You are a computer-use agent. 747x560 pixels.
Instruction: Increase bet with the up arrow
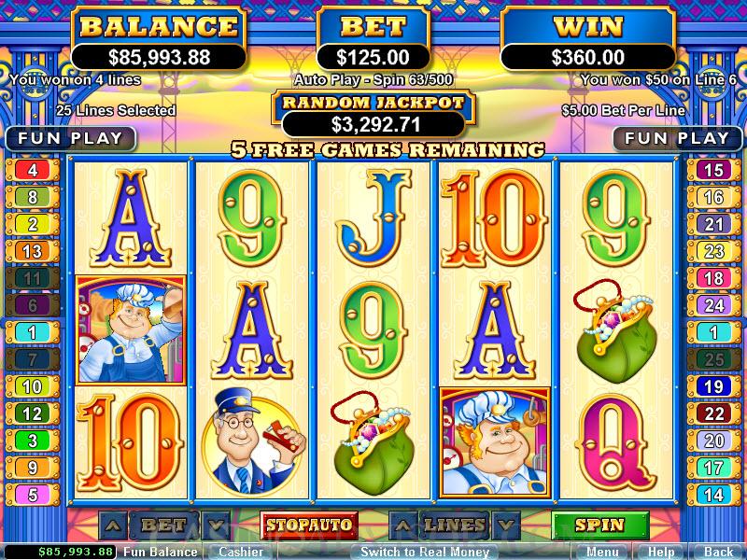click(x=113, y=525)
